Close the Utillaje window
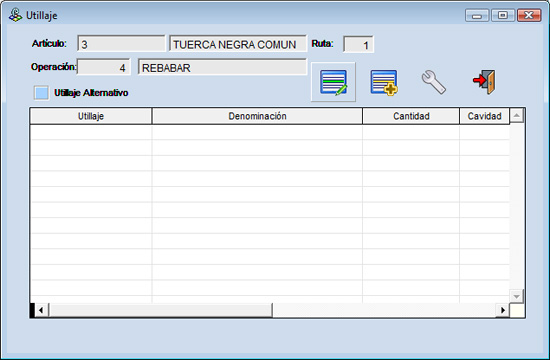Viewport: 550px width, 360px height. [x=529, y=15]
